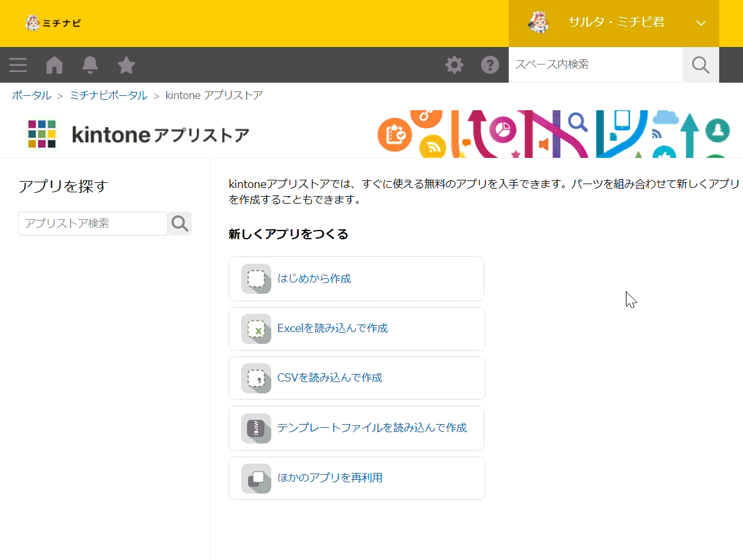Open the hamburger menu in the toolbar
743x560 pixels.
click(x=18, y=65)
